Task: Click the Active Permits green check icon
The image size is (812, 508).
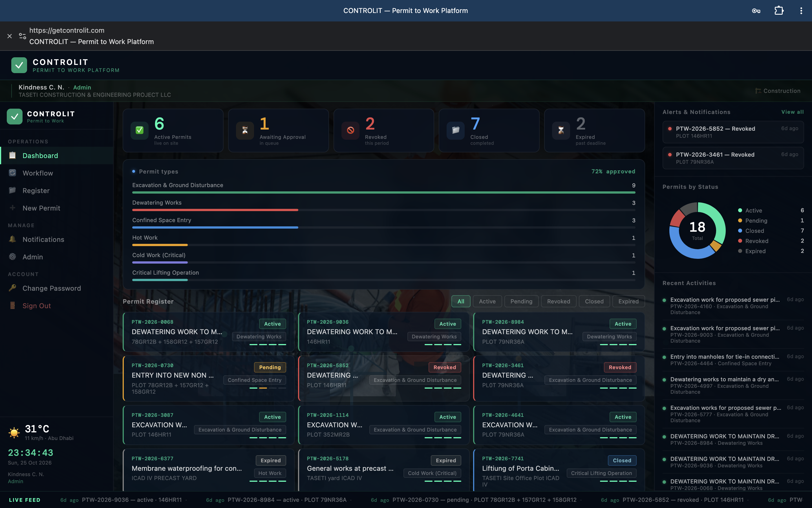Action: pyautogui.click(x=140, y=130)
